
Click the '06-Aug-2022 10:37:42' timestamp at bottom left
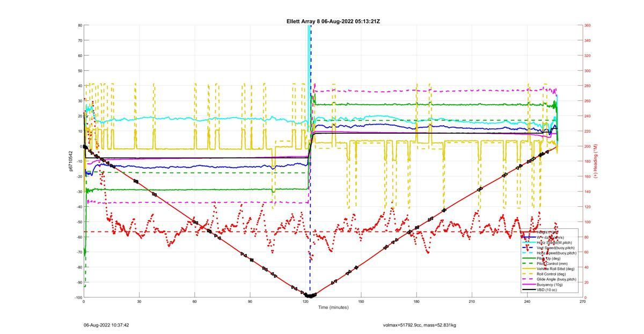(106, 325)
